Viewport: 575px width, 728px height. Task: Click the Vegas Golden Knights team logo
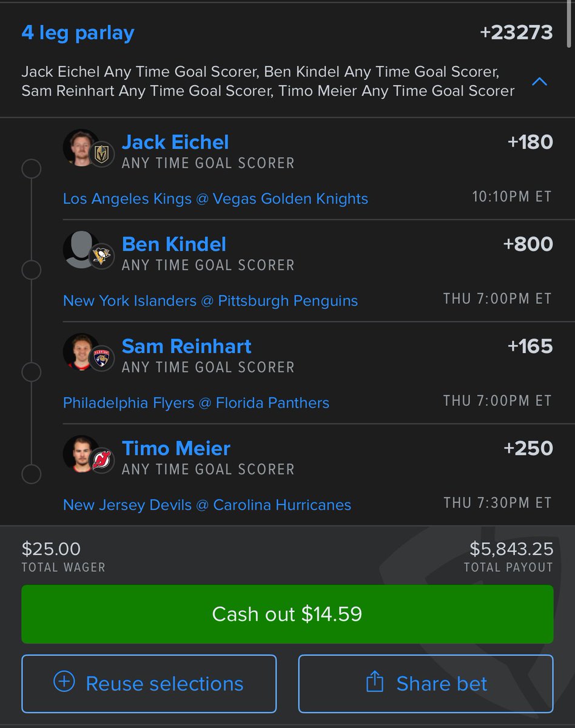pyautogui.click(x=101, y=155)
